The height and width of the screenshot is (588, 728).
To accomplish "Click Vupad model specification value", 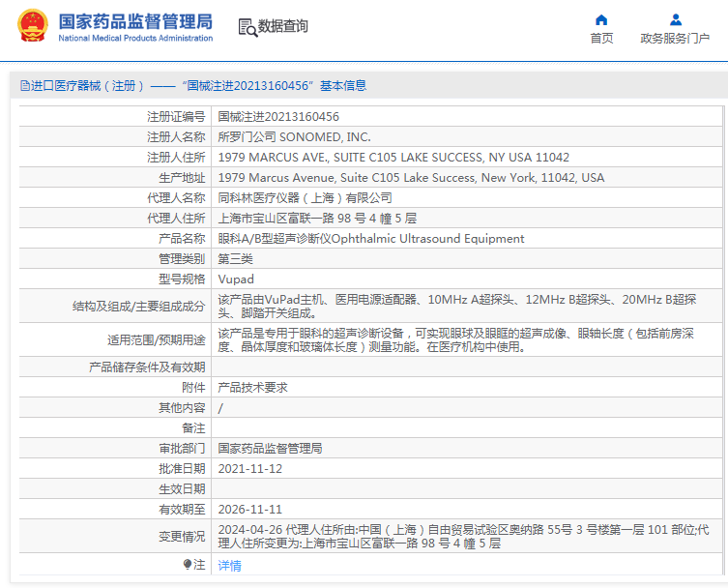I will point(236,279).
